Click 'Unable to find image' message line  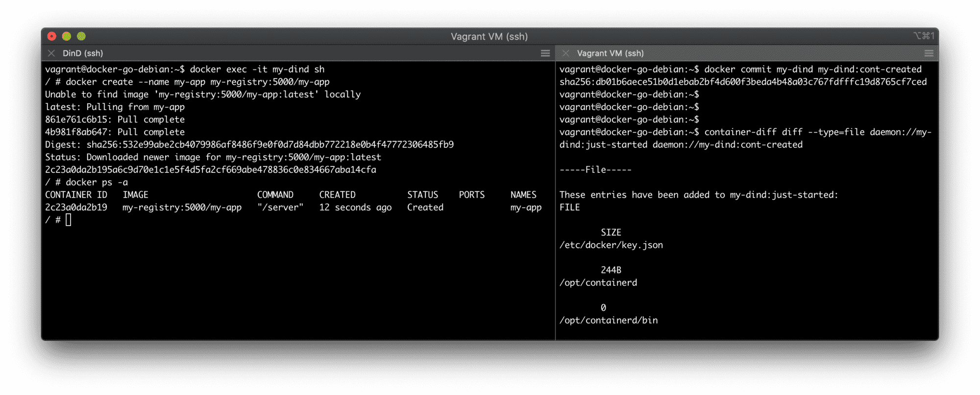[203, 94]
